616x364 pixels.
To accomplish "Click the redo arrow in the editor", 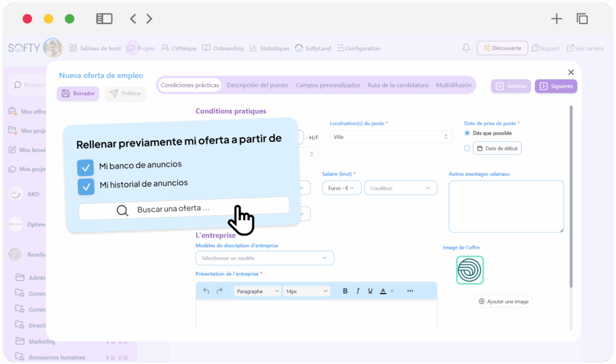I will click(x=220, y=291).
